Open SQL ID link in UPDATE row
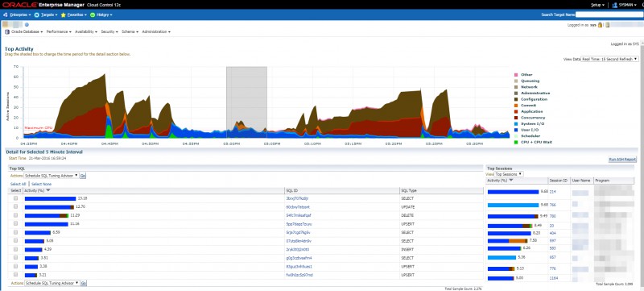Image resolution: width=644 pixels, height=291 pixels. (x=298, y=206)
